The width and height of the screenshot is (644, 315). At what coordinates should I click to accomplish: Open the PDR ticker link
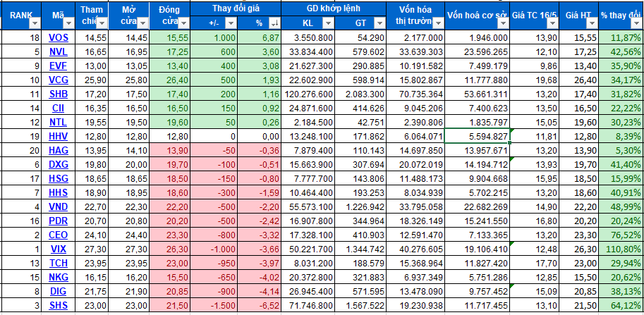(x=59, y=221)
